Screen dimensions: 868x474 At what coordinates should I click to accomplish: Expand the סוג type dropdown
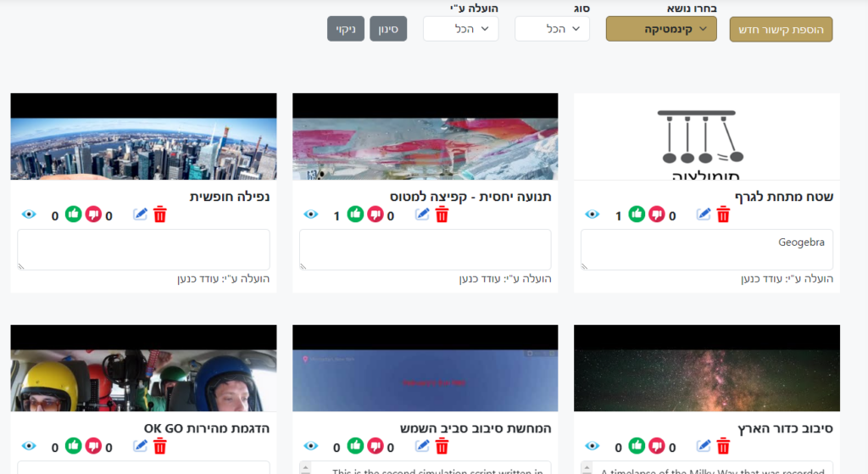coord(552,29)
